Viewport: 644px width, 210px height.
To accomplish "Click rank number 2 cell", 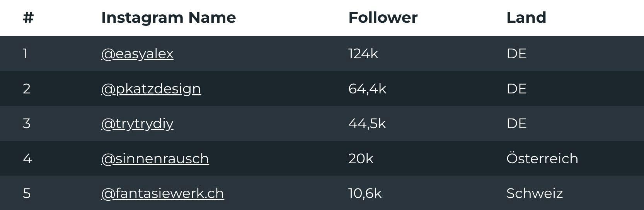I will coord(26,89).
